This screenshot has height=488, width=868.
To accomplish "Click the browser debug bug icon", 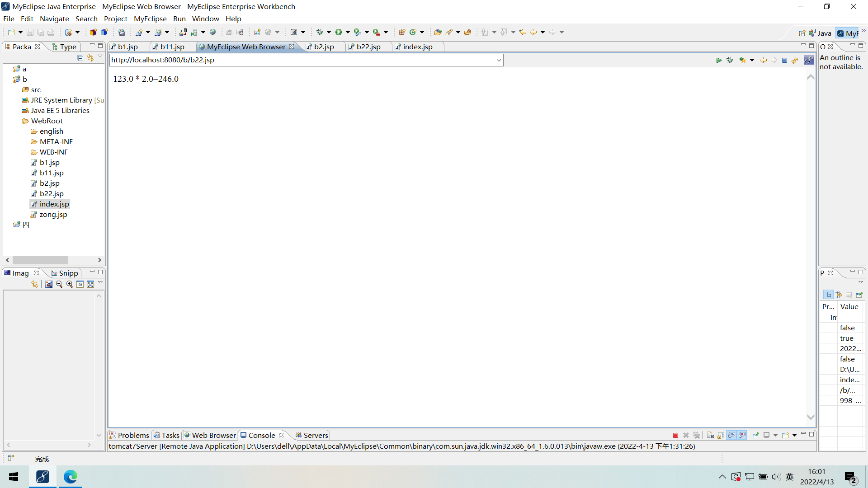I will [x=730, y=60].
